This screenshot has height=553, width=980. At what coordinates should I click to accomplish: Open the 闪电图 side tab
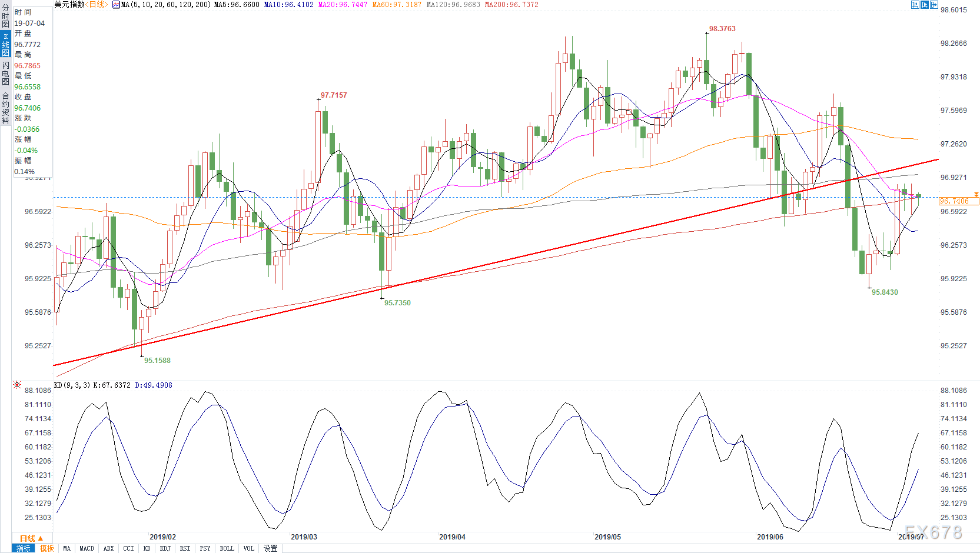(5, 74)
